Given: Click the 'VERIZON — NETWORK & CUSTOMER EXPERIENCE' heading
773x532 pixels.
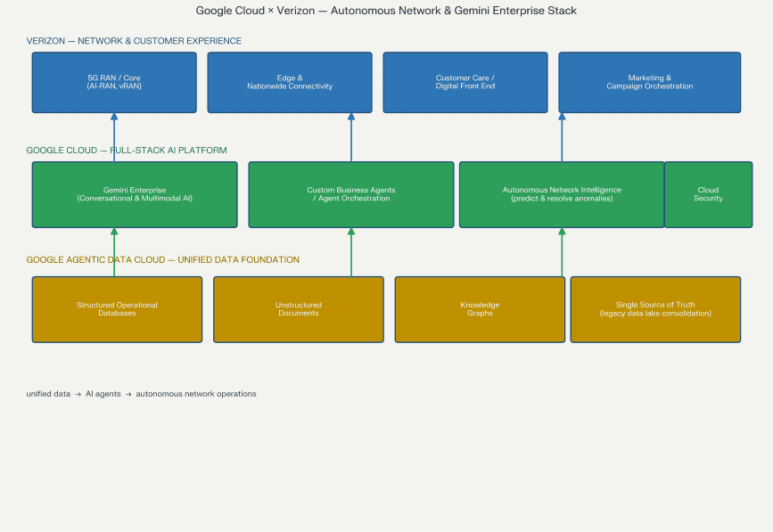Looking at the screenshot, I should [x=134, y=41].
